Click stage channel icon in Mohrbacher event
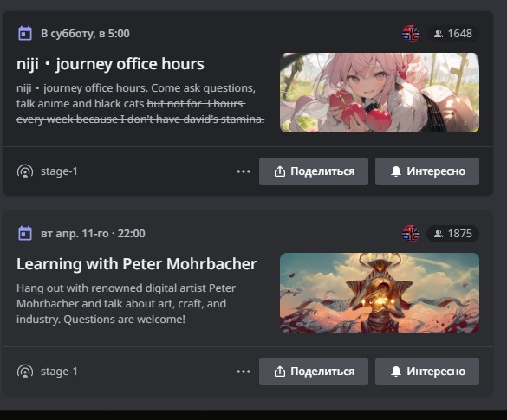This screenshot has width=507, height=420. [25, 372]
